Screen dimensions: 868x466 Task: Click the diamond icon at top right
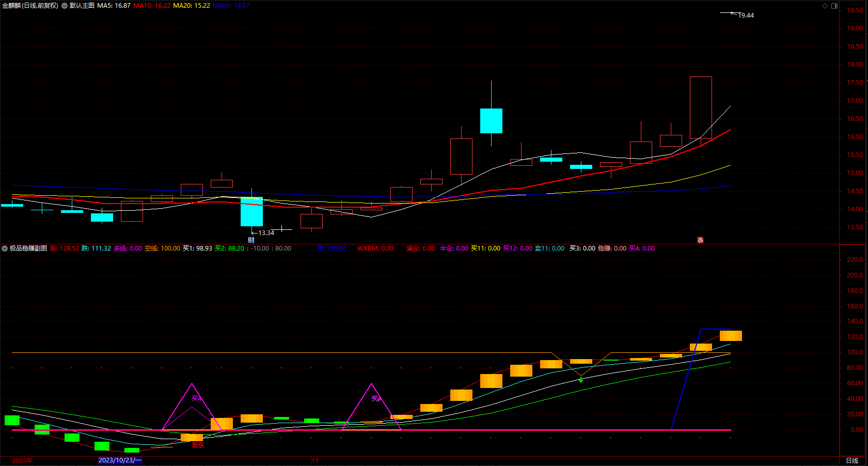point(825,6)
